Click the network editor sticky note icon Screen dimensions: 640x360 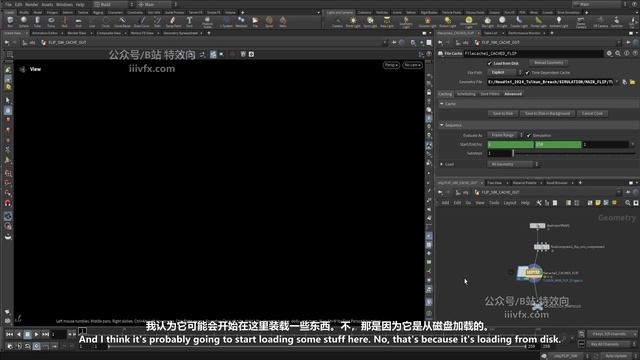[598, 203]
